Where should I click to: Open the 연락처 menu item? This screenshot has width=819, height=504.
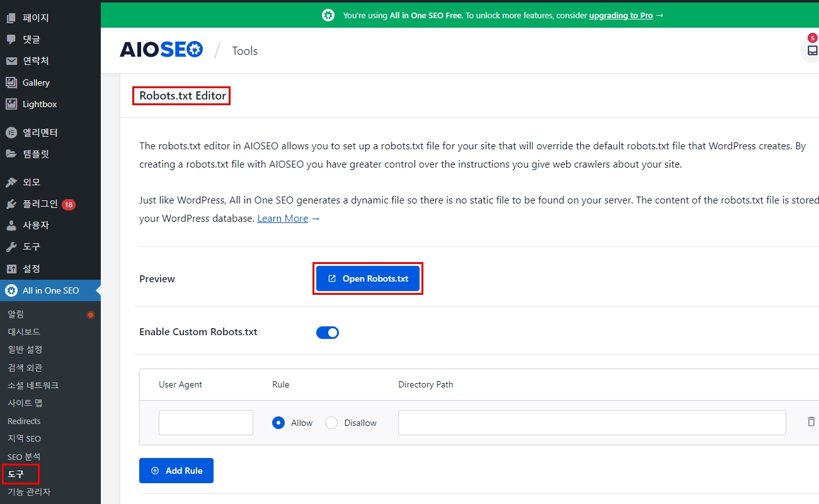point(50,61)
